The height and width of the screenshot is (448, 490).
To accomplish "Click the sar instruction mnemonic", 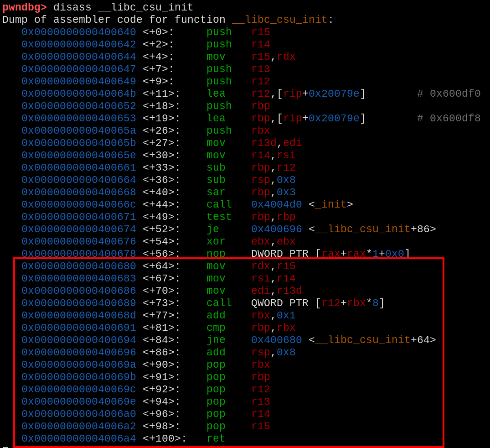I will (x=216, y=192).
